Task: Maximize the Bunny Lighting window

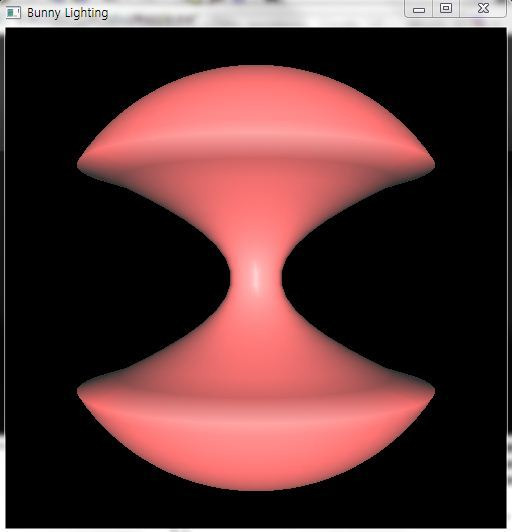Action: [446, 8]
